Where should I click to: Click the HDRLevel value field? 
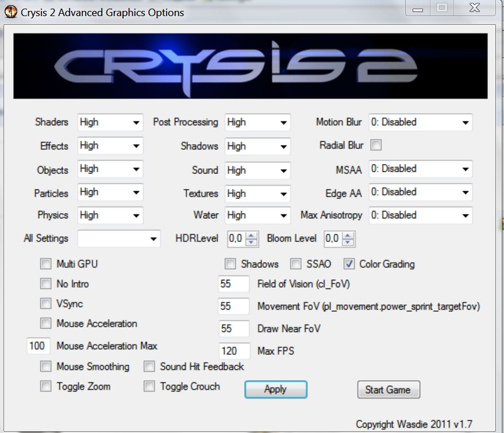[236, 239]
